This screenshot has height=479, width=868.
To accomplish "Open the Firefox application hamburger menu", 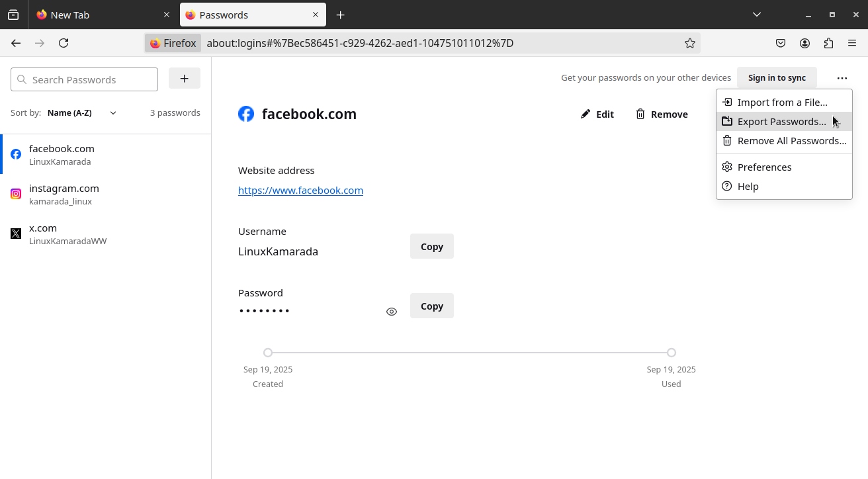I will tap(852, 43).
